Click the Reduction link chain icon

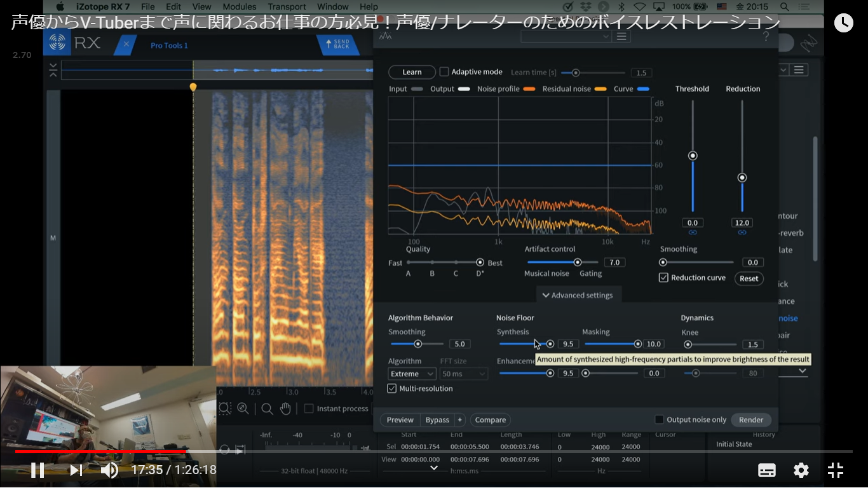click(x=742, y=233)
